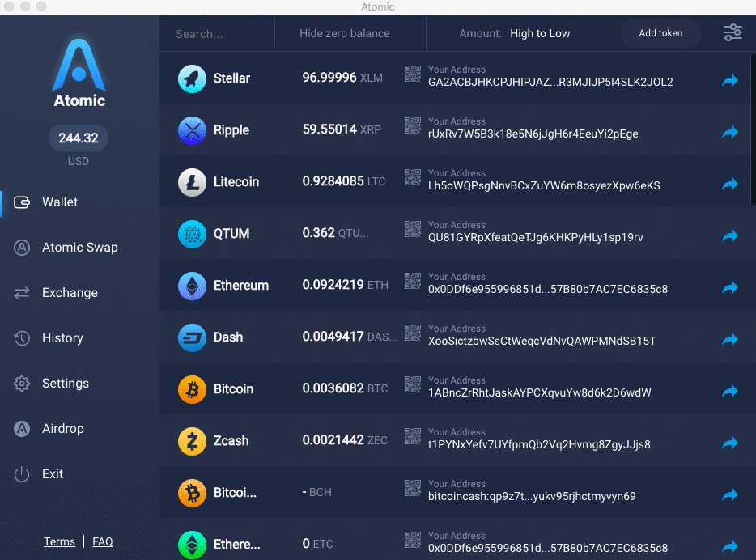
Task: Click the Dash address XooSictzbwSsCtWeqcVdNvQAWPMNdSB15T
Action: (x=542, y=342)
